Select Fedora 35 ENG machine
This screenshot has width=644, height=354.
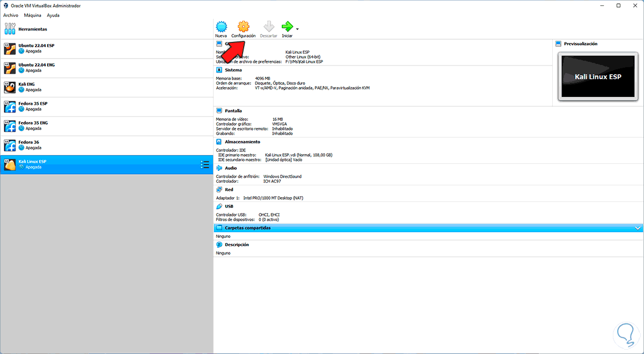[x=107, y=126]
